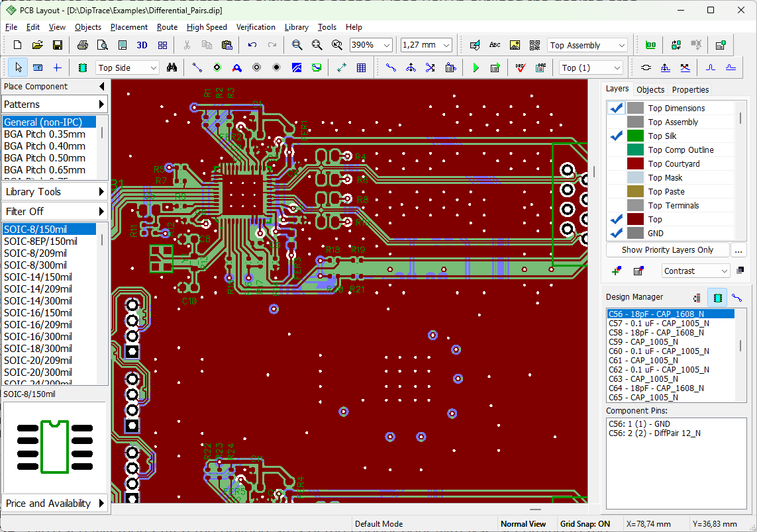The width and height of the screenshot is (757, 532).
Task: Select the default arrow pointer tool
Action: pos(18,67)
